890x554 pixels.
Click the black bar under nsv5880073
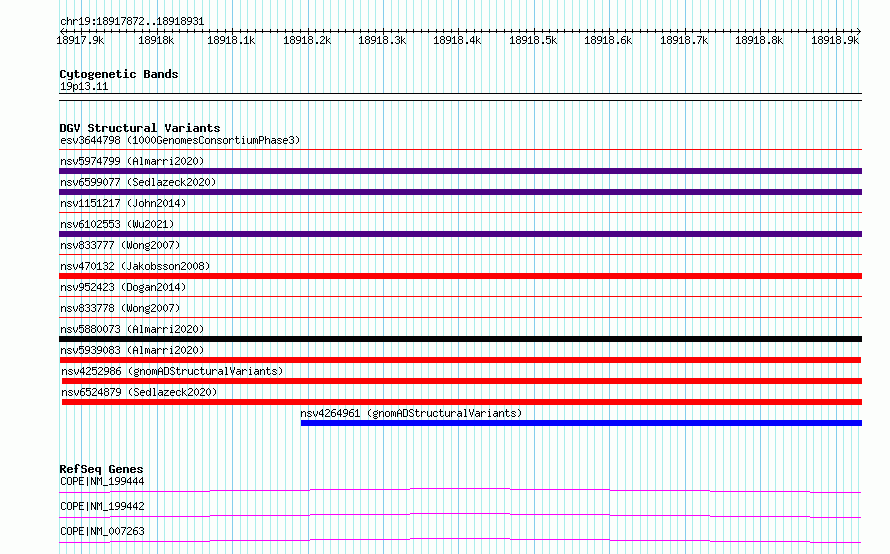coord(460,339)
